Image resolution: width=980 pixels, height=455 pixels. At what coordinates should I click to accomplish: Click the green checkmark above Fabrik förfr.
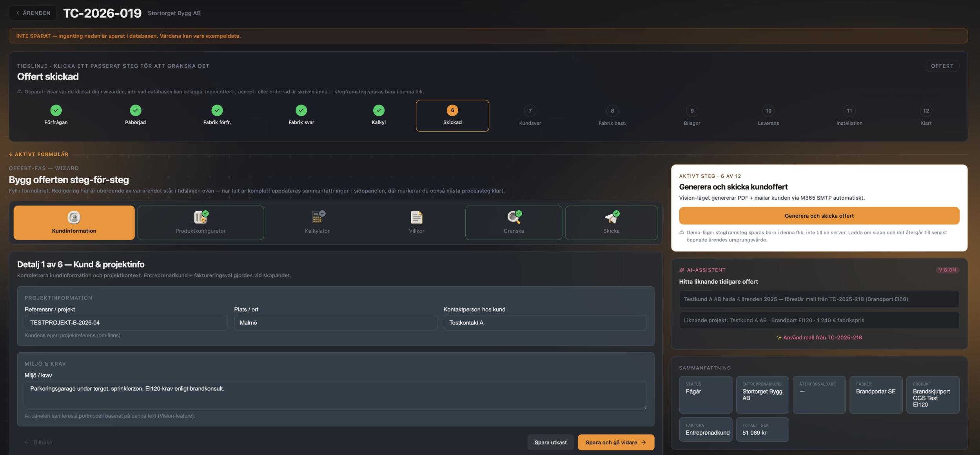(217, 110)
